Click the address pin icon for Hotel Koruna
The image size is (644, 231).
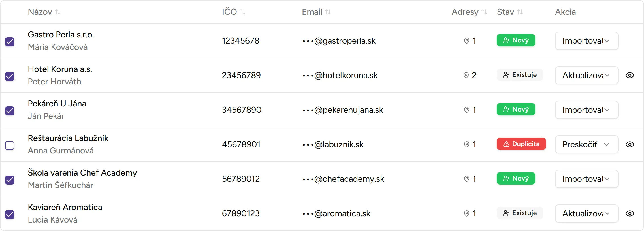pyautogui.click(x=466, y=75)
